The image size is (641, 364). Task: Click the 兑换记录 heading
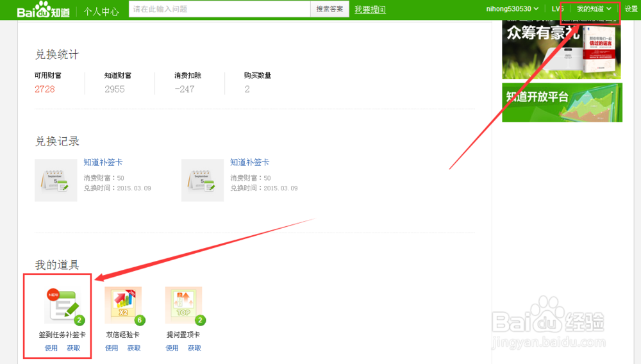coord(57,141)
